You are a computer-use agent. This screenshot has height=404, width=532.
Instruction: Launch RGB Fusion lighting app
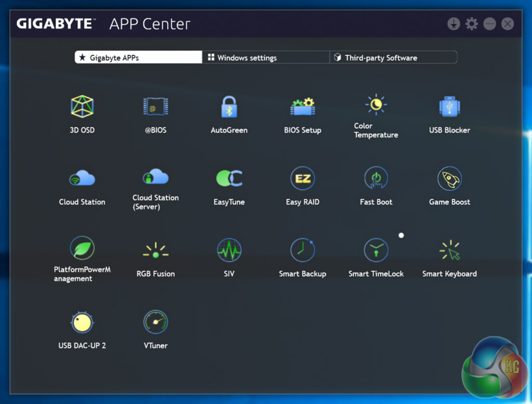point(155,251)
